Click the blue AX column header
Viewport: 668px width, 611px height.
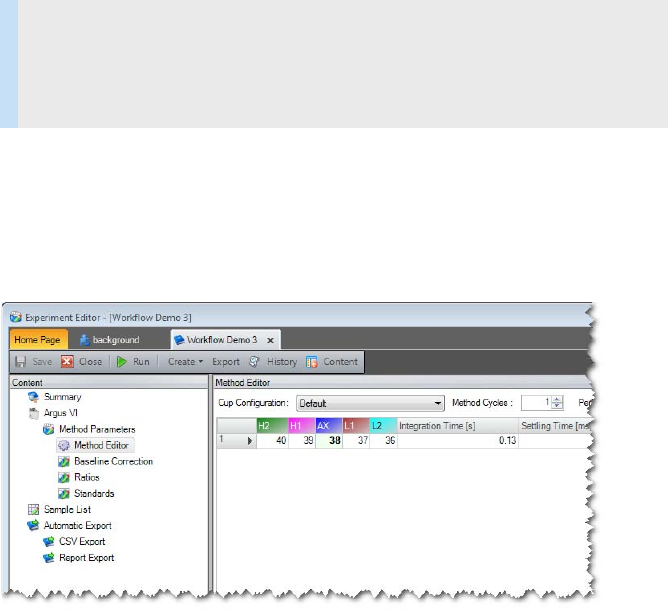[x=328, y=426]
